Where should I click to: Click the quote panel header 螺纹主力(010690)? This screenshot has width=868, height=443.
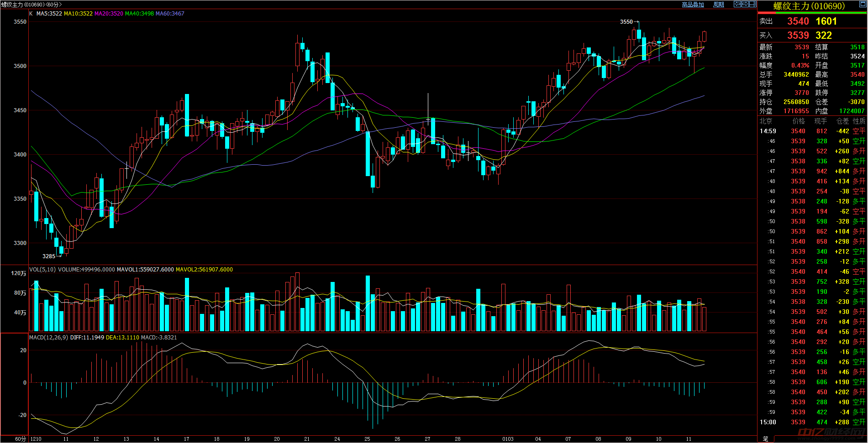[x=809, y=6]
